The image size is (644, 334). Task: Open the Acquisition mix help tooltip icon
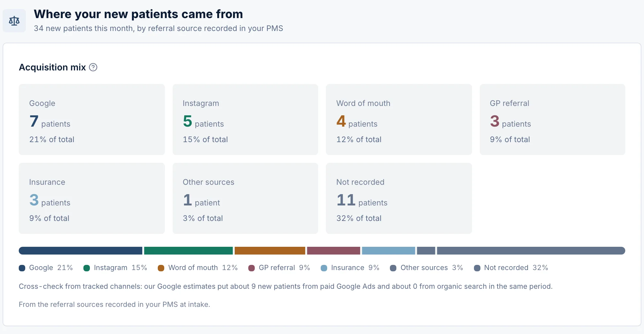93,67
